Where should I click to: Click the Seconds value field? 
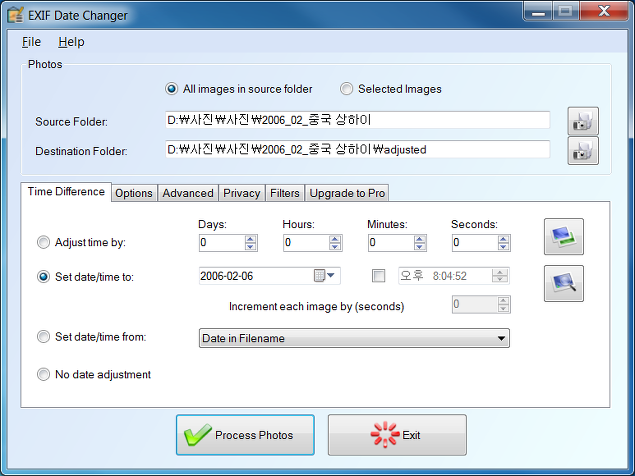[x=475, y=243]
